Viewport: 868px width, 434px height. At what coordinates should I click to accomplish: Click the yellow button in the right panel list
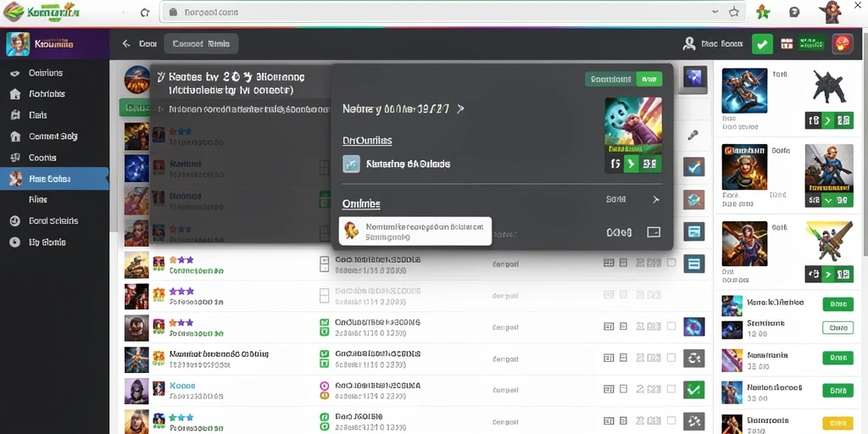[x=838, y=422]
